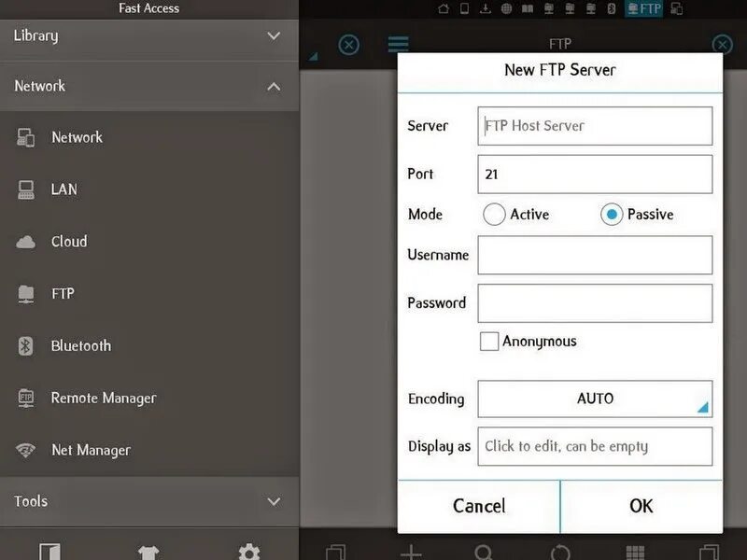Click Cancel in New FTP Server dialog
This screenshot has width=747, height=560.
pos(479,506)
